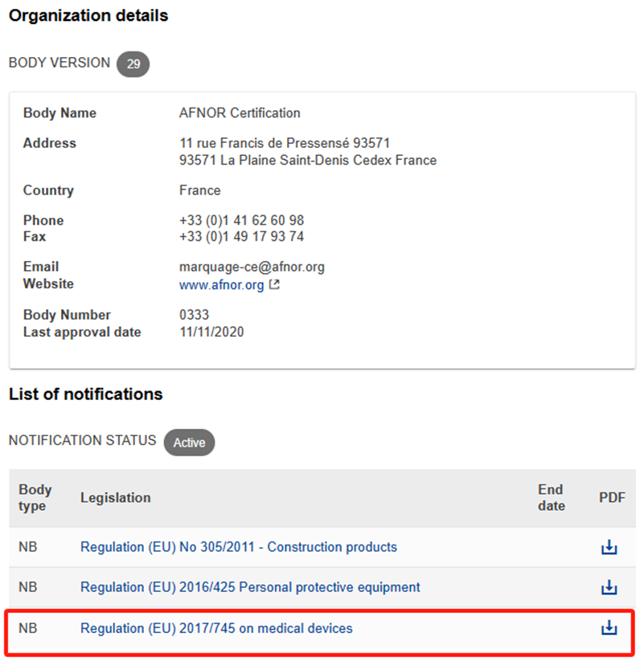Select address line 11 rue Francis de Pressensé
The image size is (644, 658).
(x=285, y=143)
